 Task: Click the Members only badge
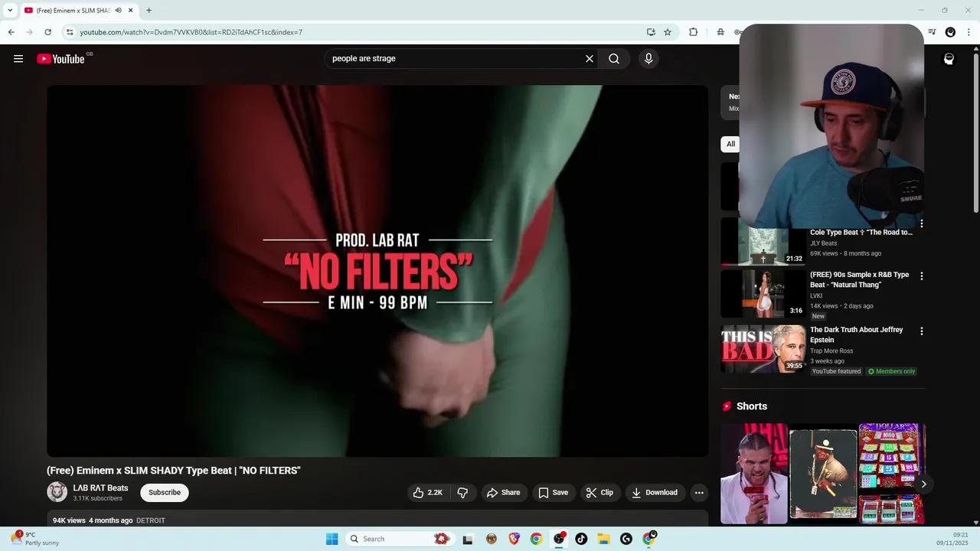[892, 371]
